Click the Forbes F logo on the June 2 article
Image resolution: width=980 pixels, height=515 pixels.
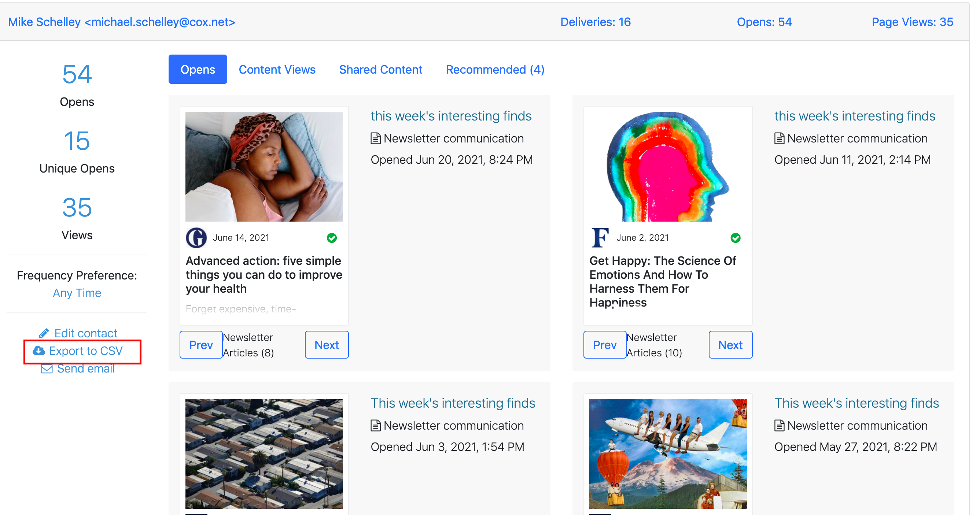[600, 238]
